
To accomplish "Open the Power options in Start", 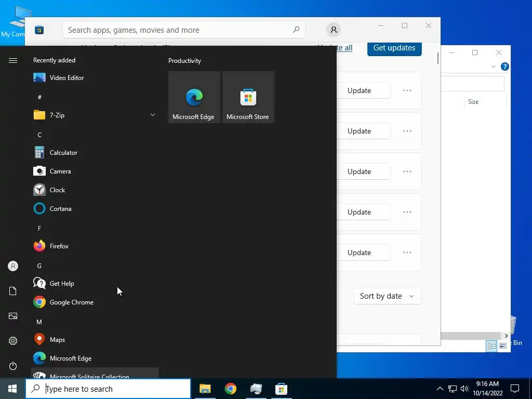I will point(13,366).
